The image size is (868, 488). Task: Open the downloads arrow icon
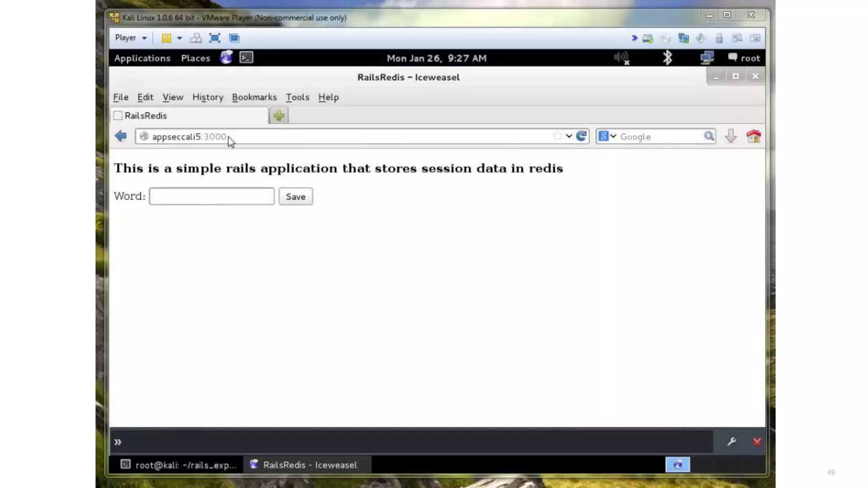pos(731,136)
